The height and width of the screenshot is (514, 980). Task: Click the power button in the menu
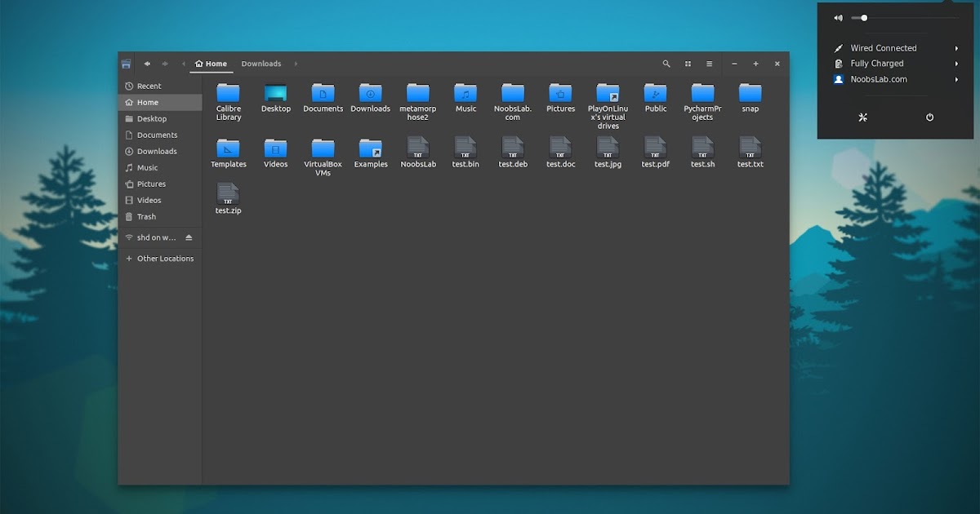pyautogui.click(x=929, y=117)
